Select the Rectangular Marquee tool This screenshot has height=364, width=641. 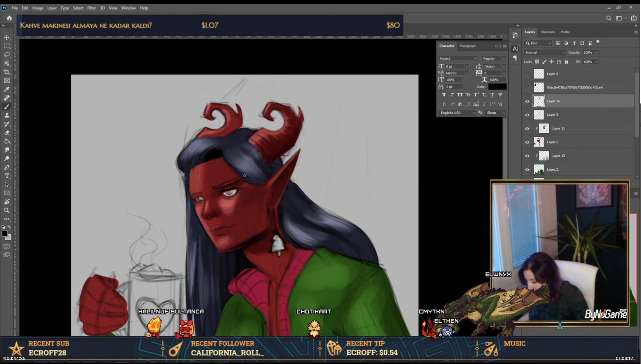click(x=7, y=46)
